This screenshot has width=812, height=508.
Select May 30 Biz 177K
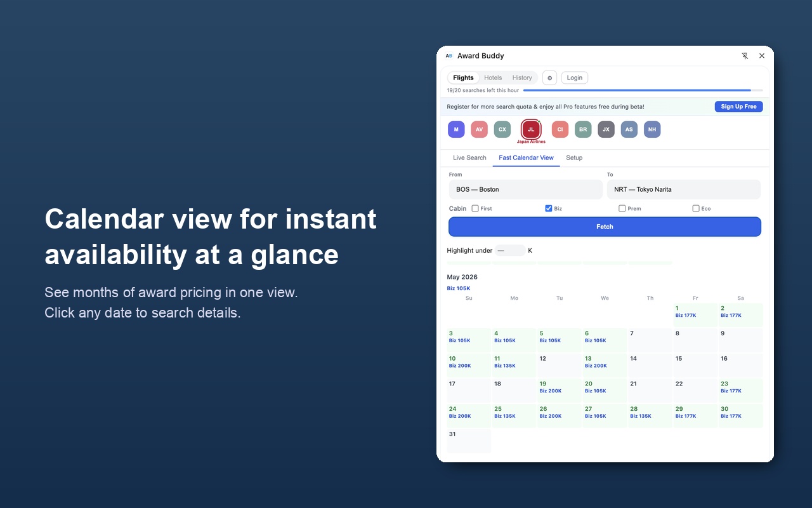click(740, 415)
